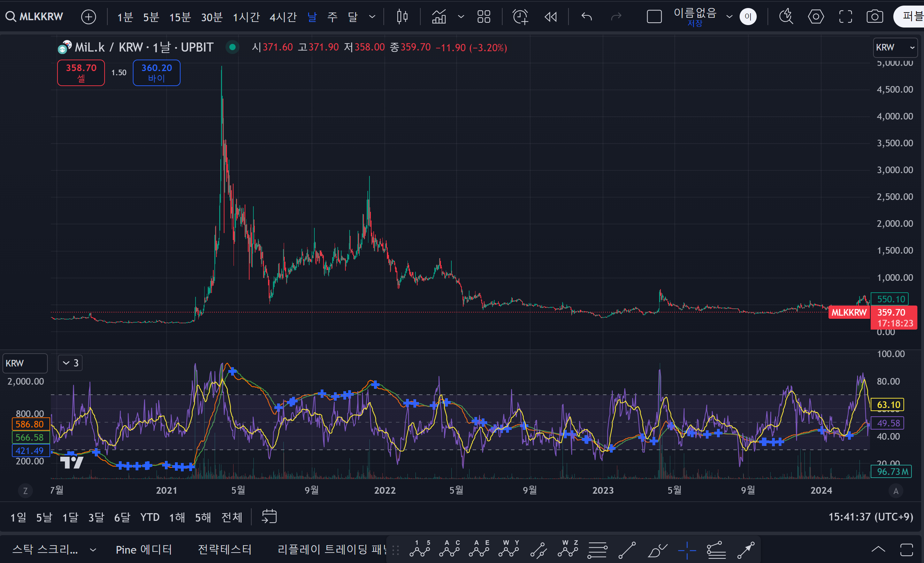Viewport: 924px width, 563px height.
Task: Select the 1시간 timeframe
Action: [246, 17]
